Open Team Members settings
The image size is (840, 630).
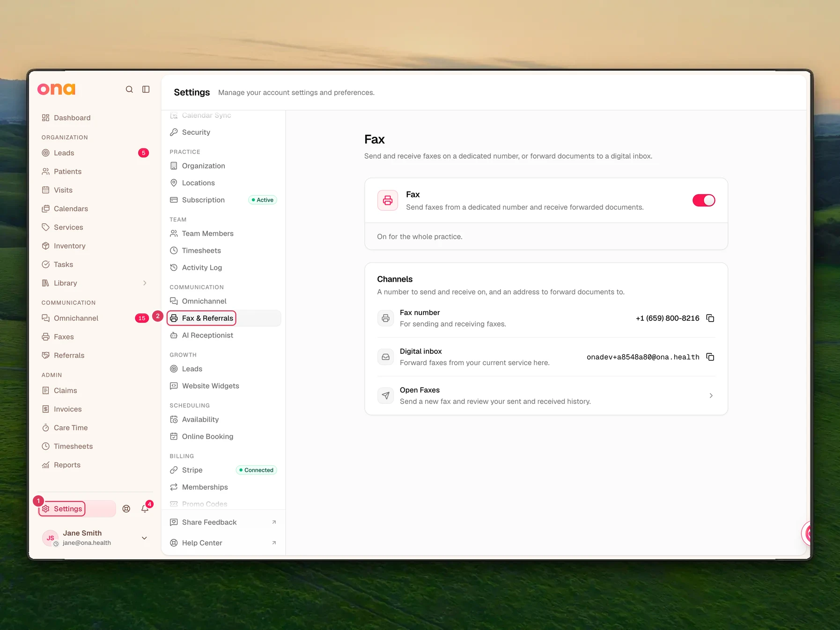coord(223,234)
